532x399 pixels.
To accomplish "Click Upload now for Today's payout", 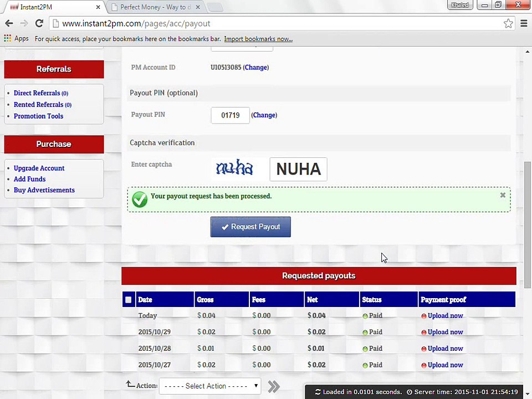I will pyautogui.click(x=445, y=315).
